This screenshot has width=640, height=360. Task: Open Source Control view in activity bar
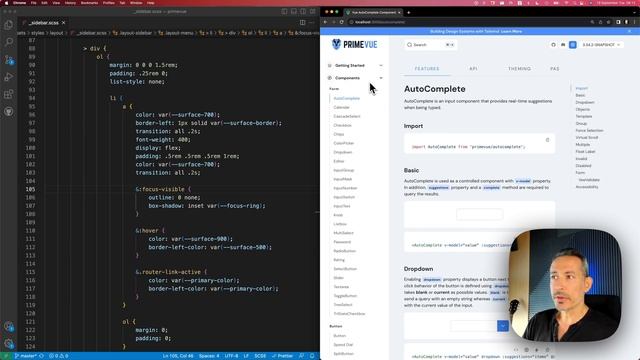click(x=9, y=60)
